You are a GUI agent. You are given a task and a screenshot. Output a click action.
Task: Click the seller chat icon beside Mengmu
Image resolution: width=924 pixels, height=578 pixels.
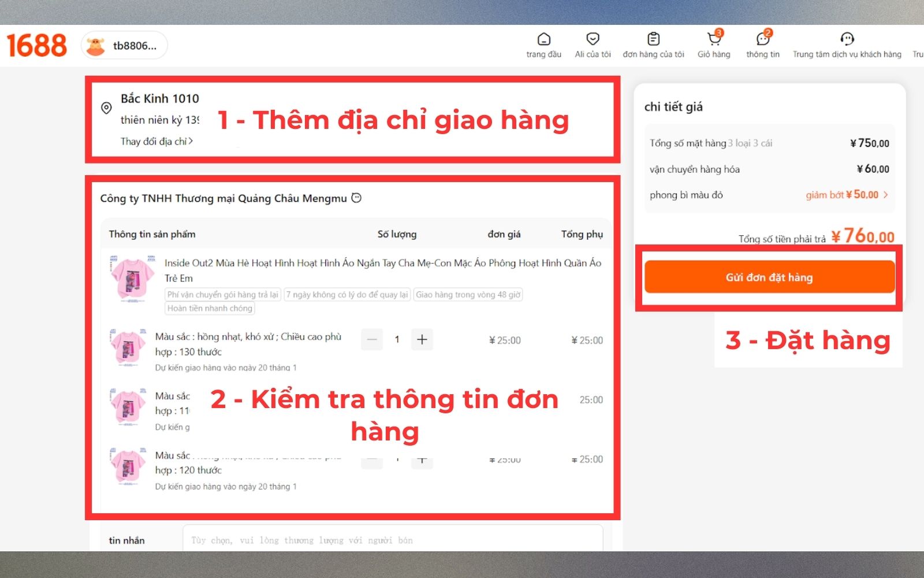356,198
